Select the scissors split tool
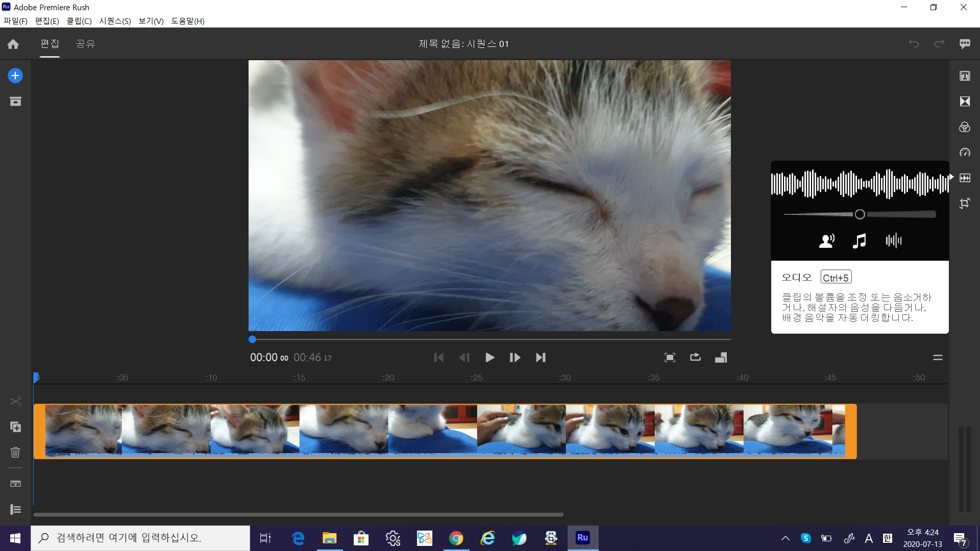 point(15,402)
